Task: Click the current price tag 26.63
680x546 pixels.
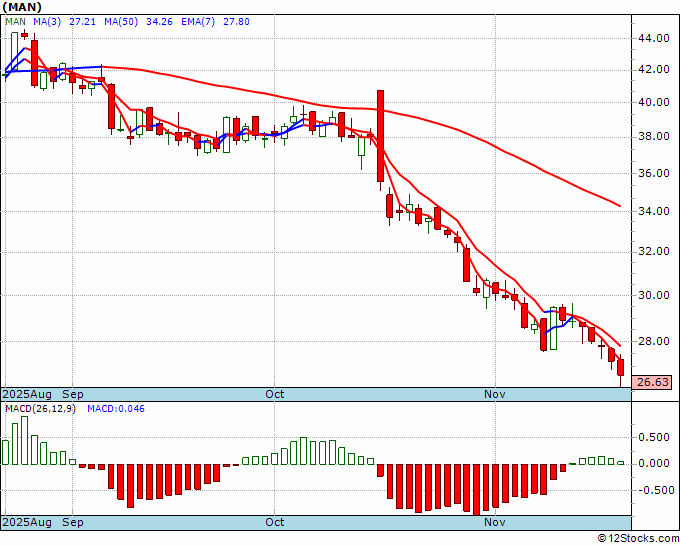Action: [652, 383]
